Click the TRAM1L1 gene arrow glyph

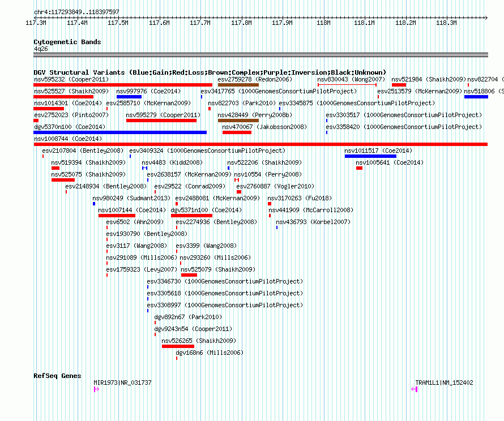[415, 389]
